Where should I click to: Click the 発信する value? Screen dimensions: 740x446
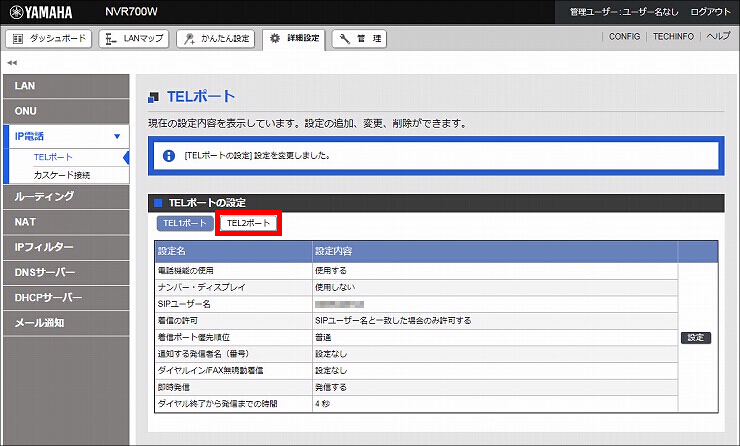click(x=331, y=387)
